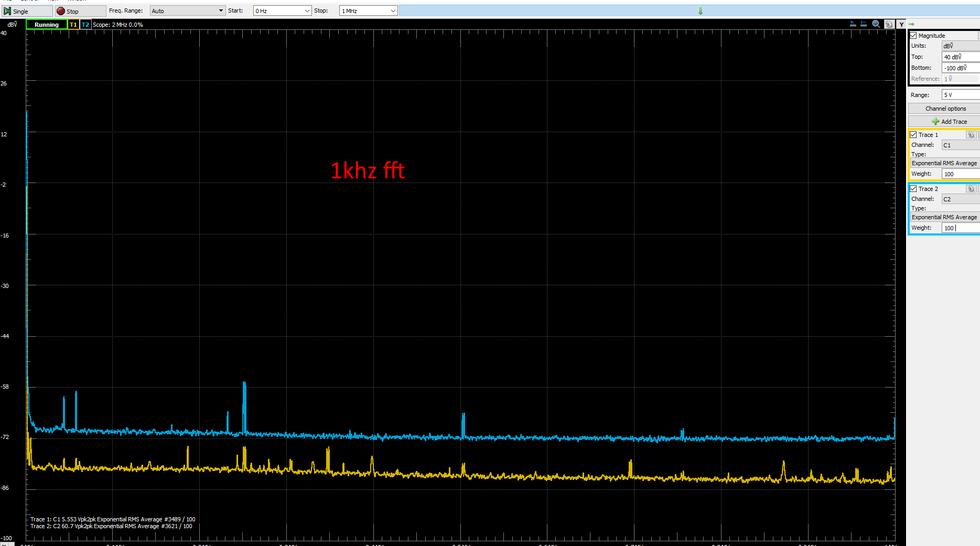Click the dBV axis unit label

click(13, 25)
